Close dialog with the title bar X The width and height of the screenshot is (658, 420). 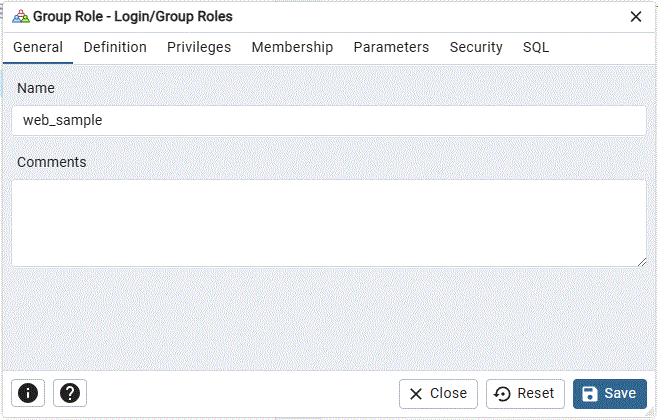635,16
